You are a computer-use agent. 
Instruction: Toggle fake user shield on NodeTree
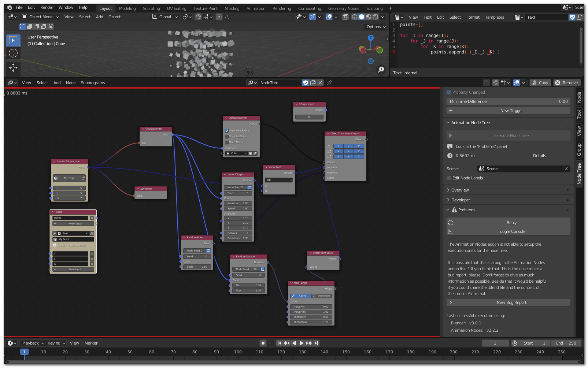click(x=306, y=82)
